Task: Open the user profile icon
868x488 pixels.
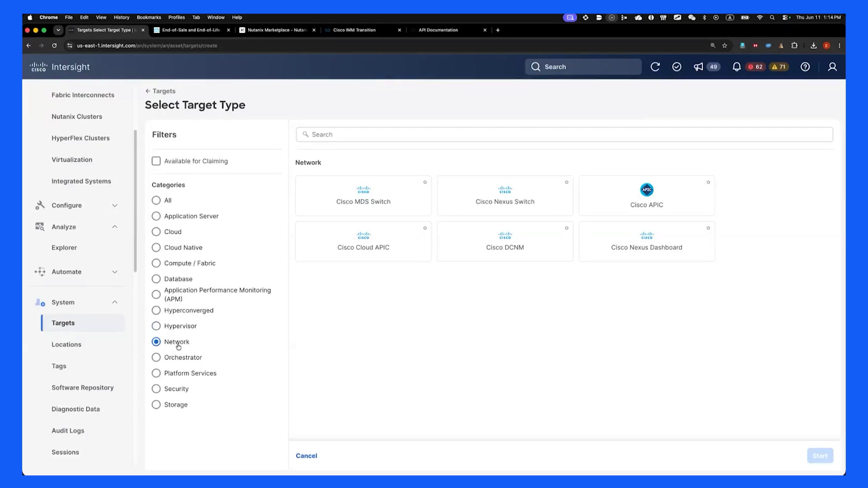Action: coord(832,67)
